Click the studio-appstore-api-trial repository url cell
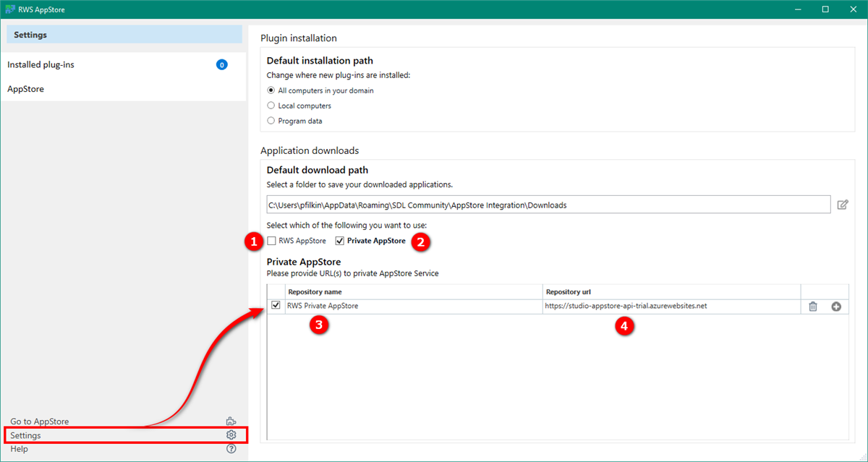 click(672, 306)
